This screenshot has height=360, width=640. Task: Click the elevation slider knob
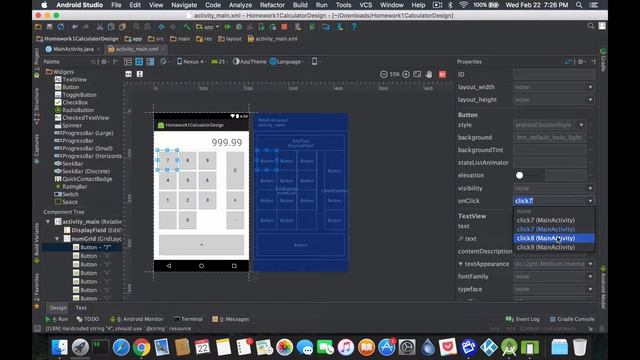coord(519,175)
